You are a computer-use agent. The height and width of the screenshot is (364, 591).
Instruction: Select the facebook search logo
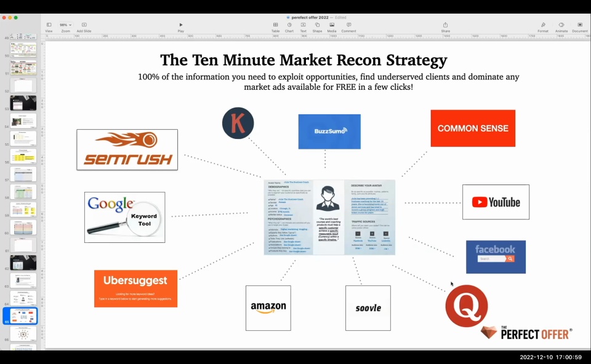click(496, 257)
